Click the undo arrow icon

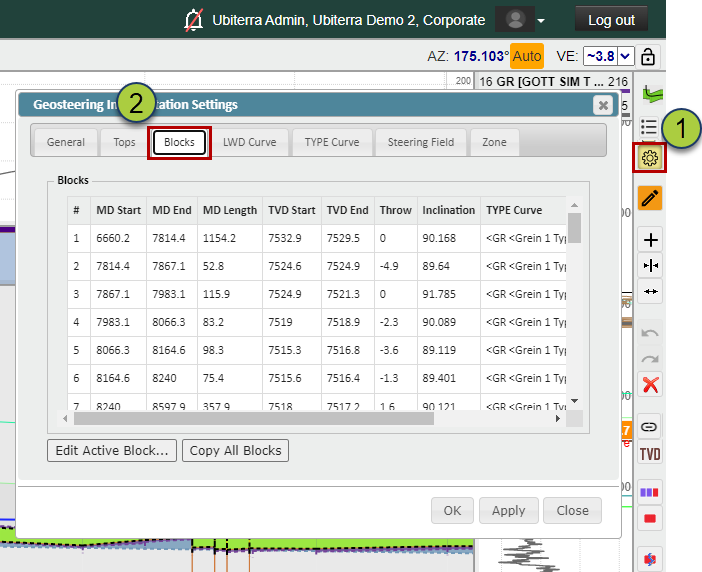(x=650, y=333)
